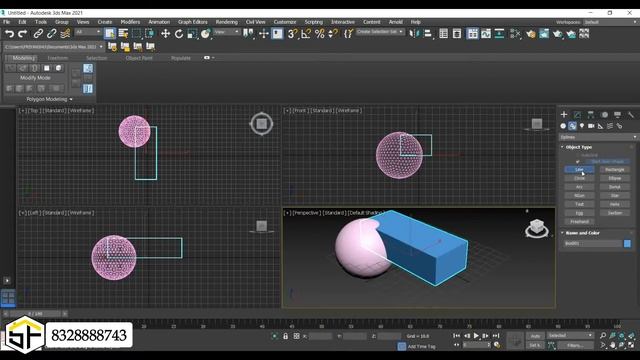Select the Cameras category icon
This screenshot has height=360, width=640.
pyautogui.click(x=591, y=126)
